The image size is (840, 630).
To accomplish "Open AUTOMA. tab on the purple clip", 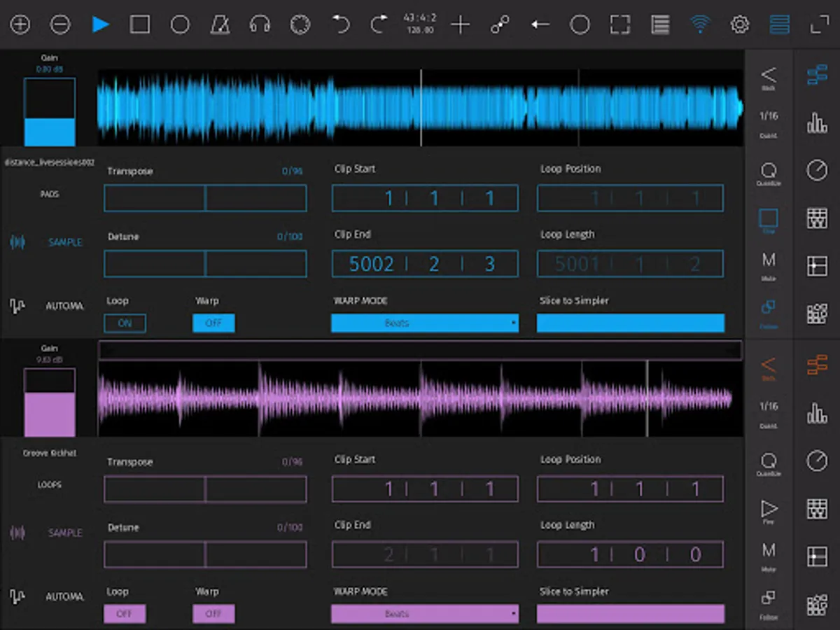I will pyautogui.click(x=64, y=597).
